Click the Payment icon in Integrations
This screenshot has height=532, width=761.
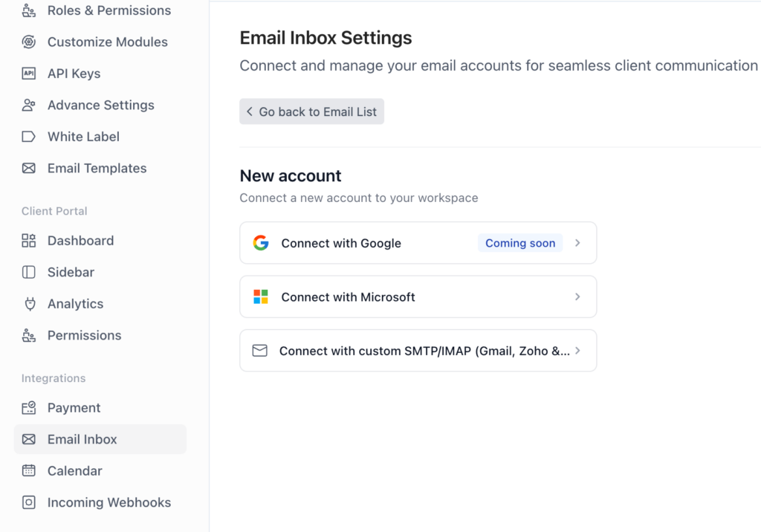pos(27,407)
